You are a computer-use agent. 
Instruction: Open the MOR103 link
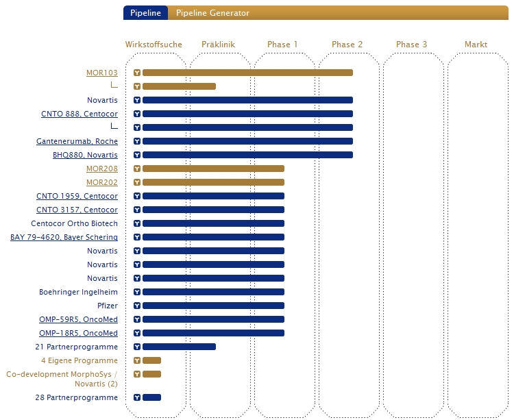pos(102,73)
